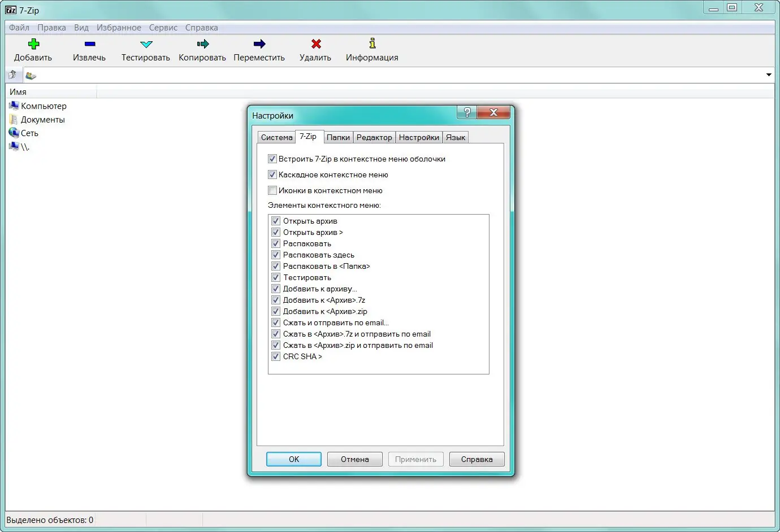Select the Документы folder icon

click(14, 119)
